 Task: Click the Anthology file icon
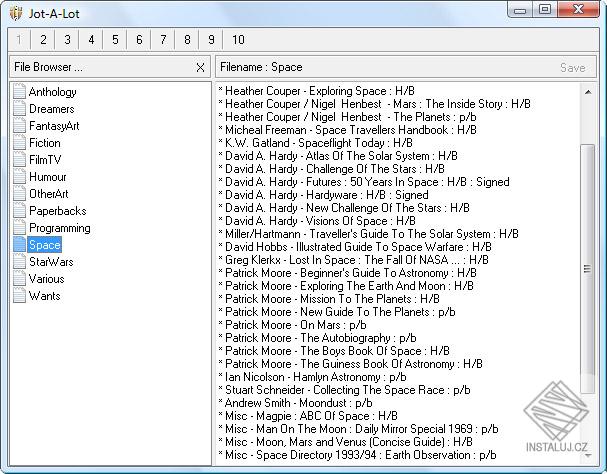[19, 91]
